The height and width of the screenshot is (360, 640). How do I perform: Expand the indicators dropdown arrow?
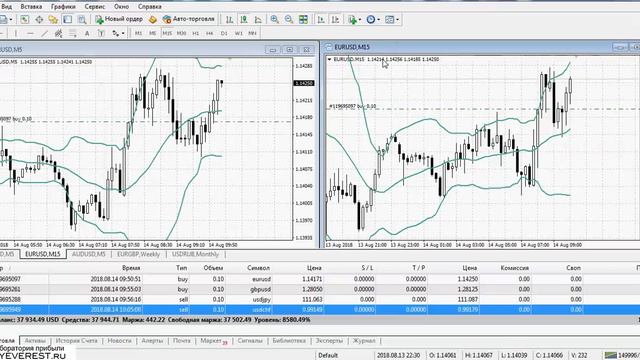[360, 20]
